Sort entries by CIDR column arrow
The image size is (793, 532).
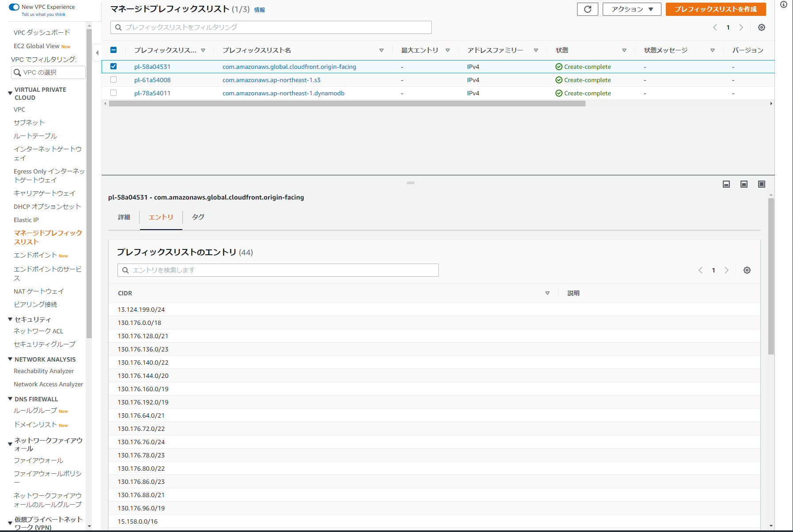coord(548,293)
